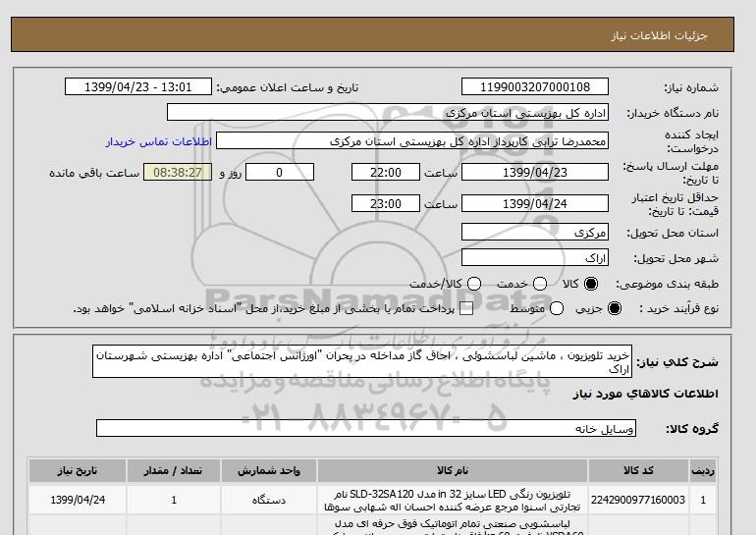The height and width of the screenshot is (535, 756).
Task: Click the تعداد / مقدار column header
Action: [x=174, y=470]
